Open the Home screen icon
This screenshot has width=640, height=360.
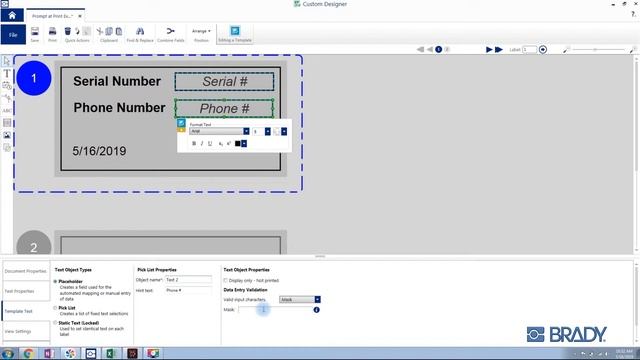[x=12, y=16]
